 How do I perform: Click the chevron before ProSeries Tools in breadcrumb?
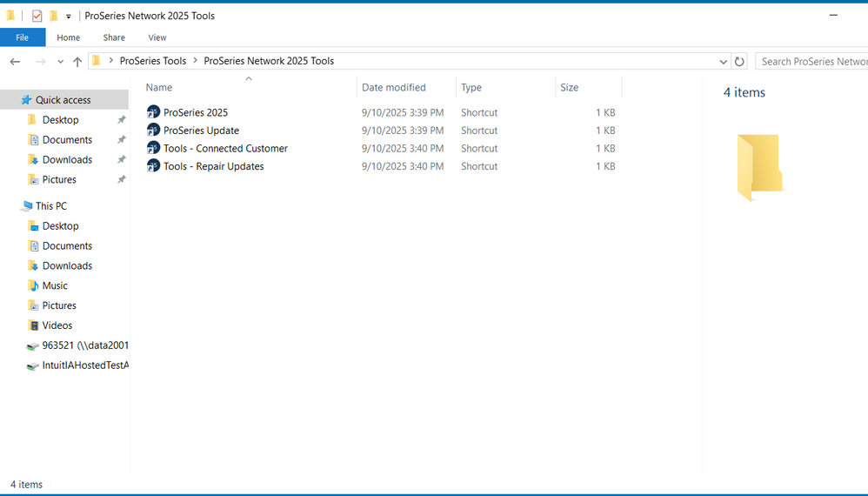pos(110,60)
